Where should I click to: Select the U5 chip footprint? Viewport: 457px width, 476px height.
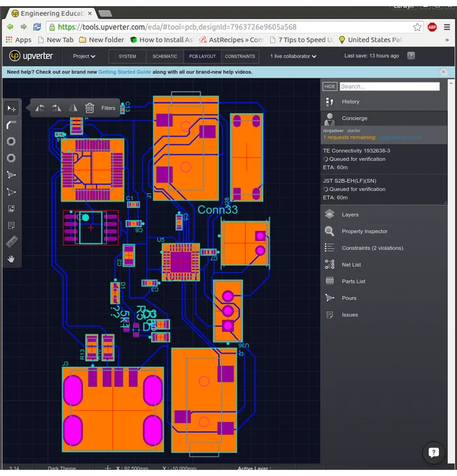[181, 262]
